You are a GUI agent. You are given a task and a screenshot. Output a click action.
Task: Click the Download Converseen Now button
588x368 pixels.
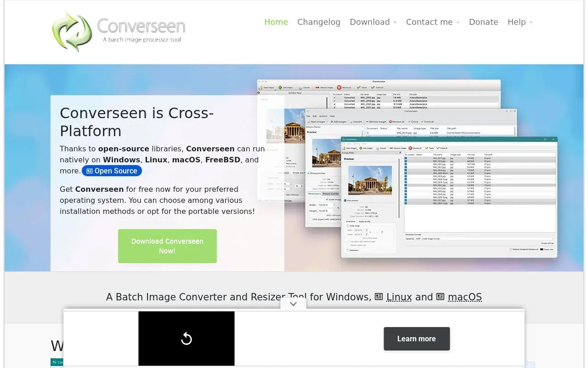click(x=167, y=246)
